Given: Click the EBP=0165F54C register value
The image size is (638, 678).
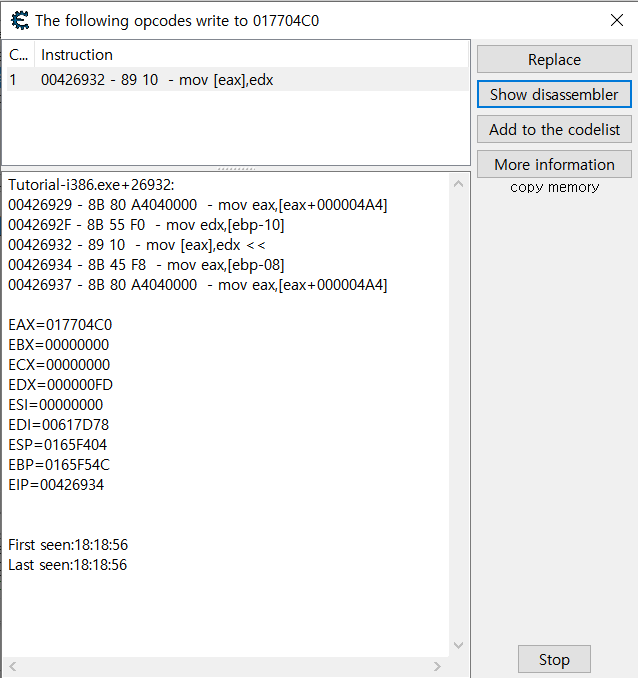Looking at the screenshot, I should [x=59, y=464].
